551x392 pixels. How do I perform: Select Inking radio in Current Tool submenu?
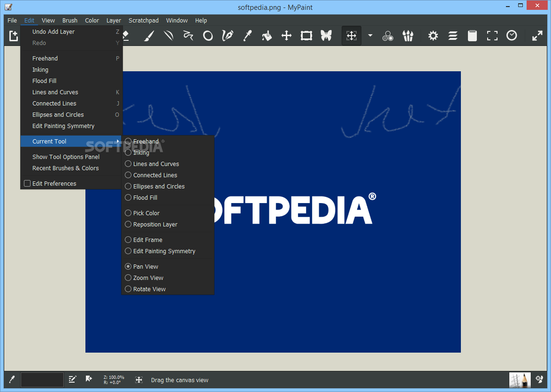pyautogui.click(x=128, y=153)
